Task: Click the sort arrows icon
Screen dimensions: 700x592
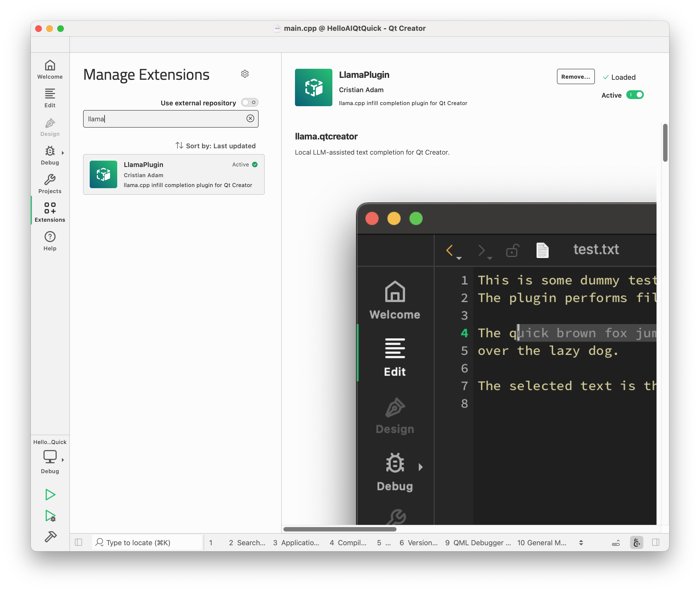Action: click(x=179, y=145)
